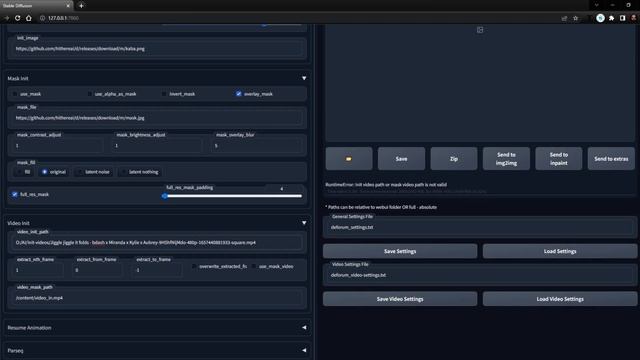Send output to img2img

click(x=506, y=159)
